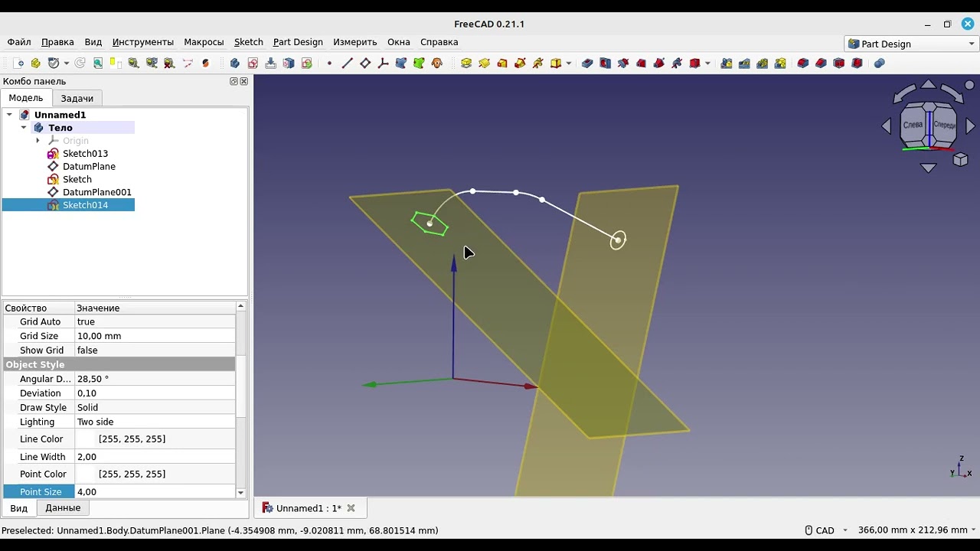Open the Файл menu
The height and width of the screenshot is (551, 980).
click(19, 42)
